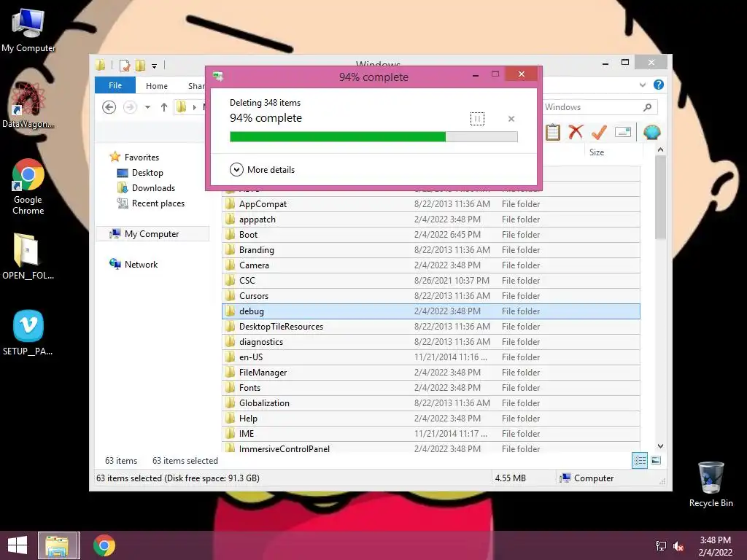The height and width of the screenshot is (560, 747).
Task: Open the OPEN_FOL... desktop folder icon
Action: click(28, 256)
